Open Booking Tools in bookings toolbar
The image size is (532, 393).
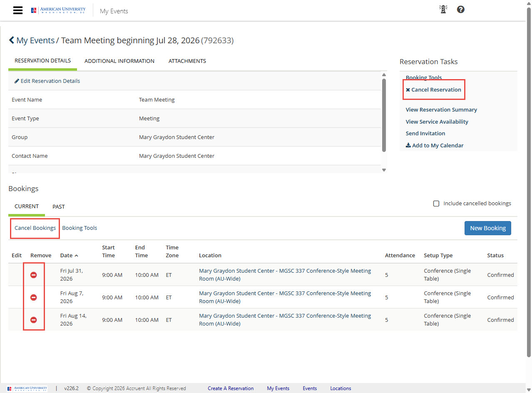(x=80, y=228)
